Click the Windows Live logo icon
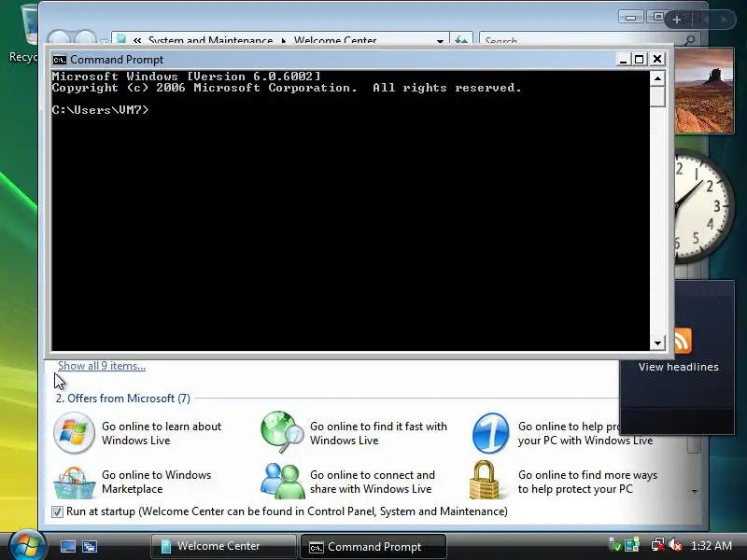Screen dimensions: 747x560 74,432
